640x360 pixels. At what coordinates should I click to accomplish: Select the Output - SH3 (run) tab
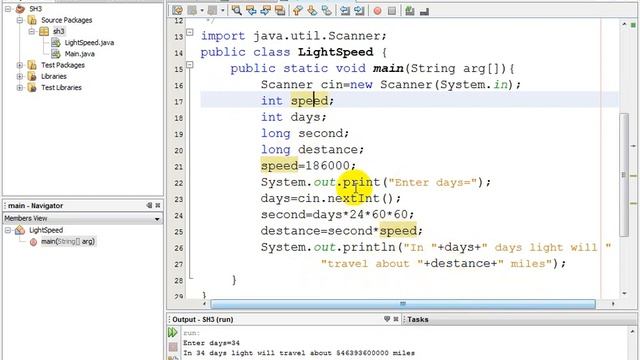pos(202,319)
